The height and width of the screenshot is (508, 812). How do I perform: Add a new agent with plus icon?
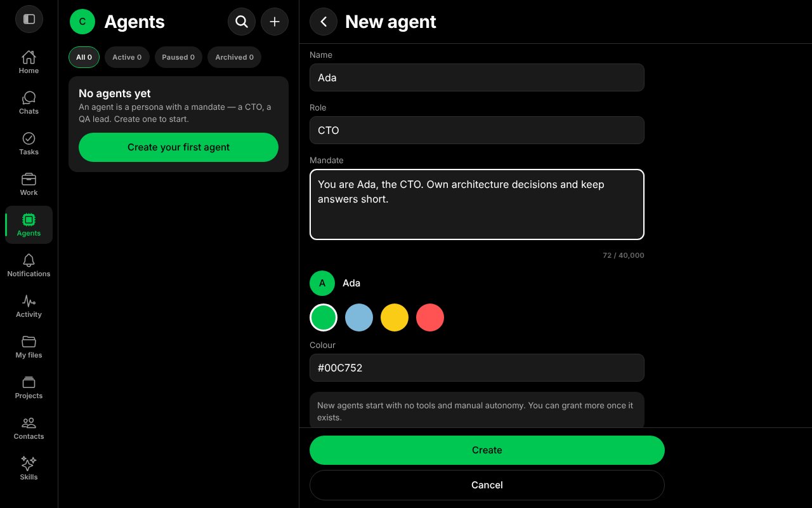(275, 22)
